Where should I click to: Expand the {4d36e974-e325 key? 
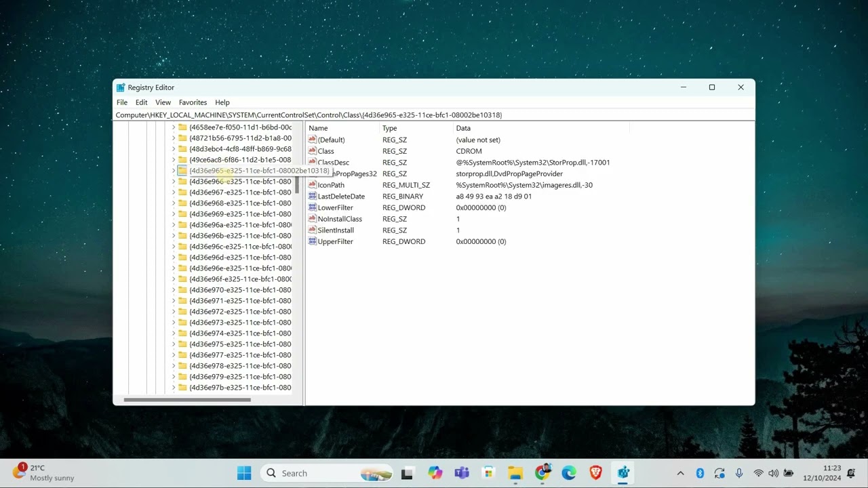(x=174, y=333)
